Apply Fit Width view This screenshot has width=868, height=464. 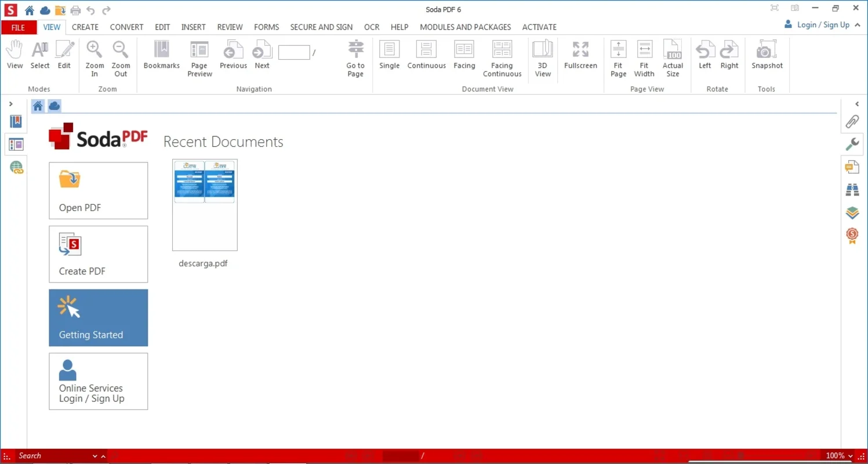click(644, 59)
